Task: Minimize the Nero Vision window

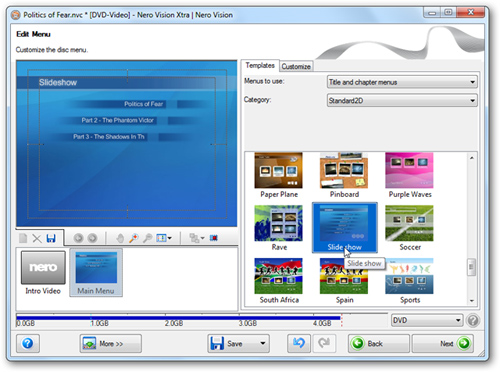Action: [x=432, y=13]
